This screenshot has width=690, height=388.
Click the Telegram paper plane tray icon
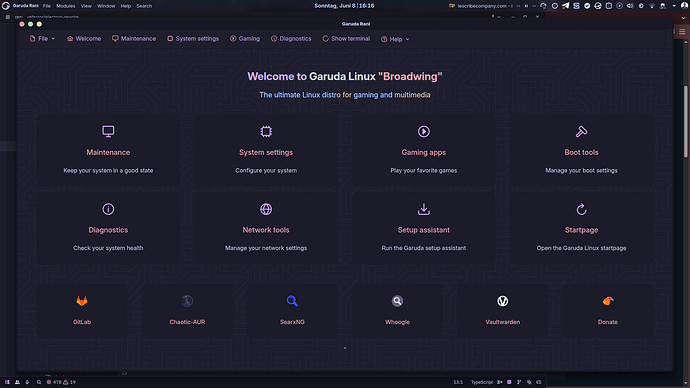click(565, 6)
